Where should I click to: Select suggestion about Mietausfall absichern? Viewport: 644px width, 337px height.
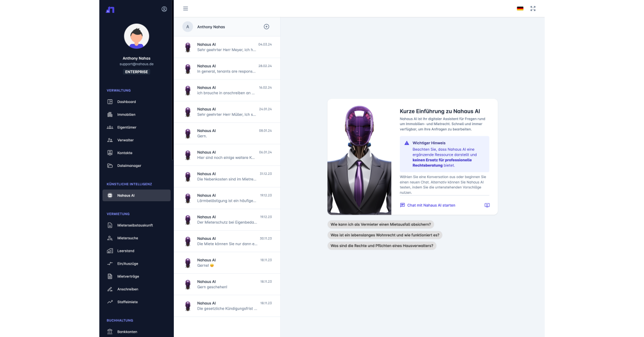coord(381,224)
